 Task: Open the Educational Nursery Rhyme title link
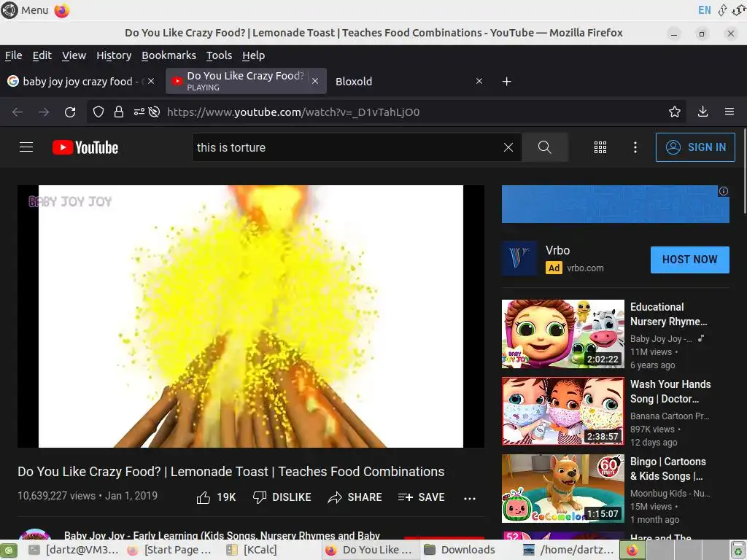point(668,314)
